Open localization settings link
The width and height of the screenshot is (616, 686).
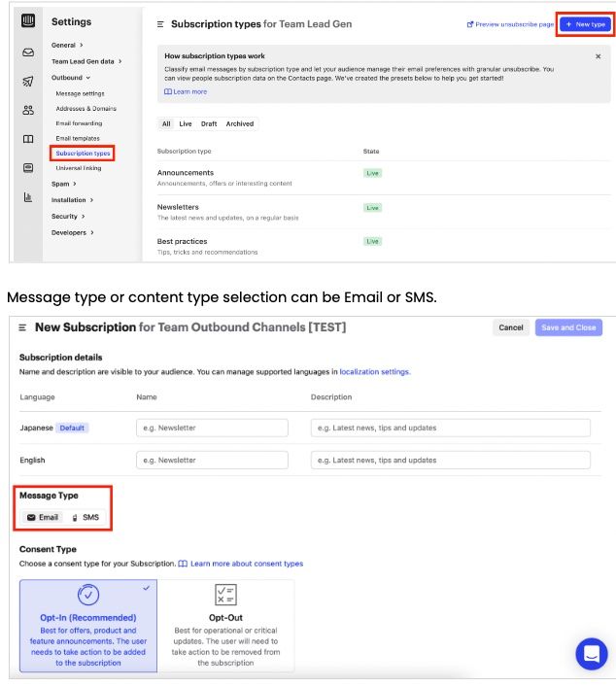tap(374, 372)
